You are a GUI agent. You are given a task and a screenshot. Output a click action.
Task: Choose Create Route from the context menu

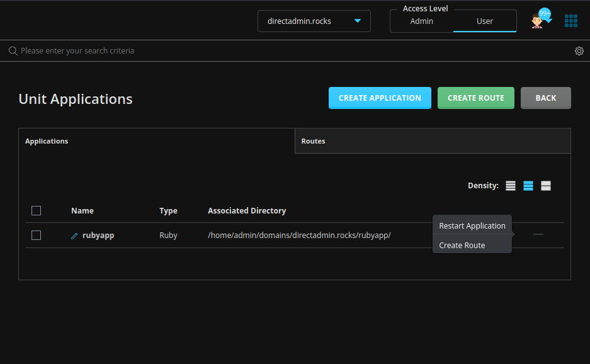(x=462, y=245)
